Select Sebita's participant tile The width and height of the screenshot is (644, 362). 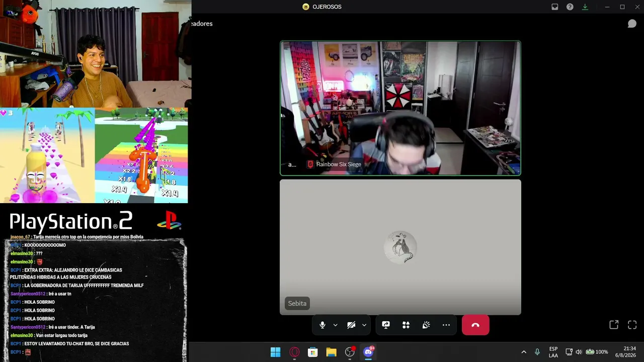pos(400,247)
